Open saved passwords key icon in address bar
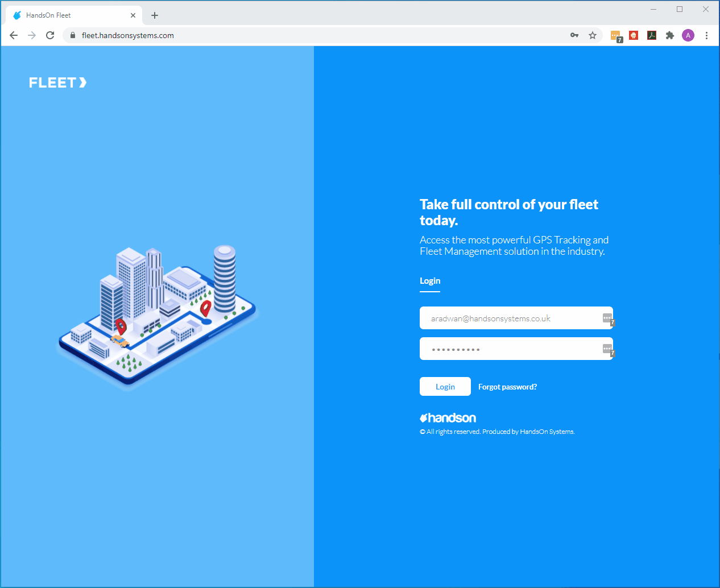The height and width of the screenshot is (588, 720). click(574, 35)
